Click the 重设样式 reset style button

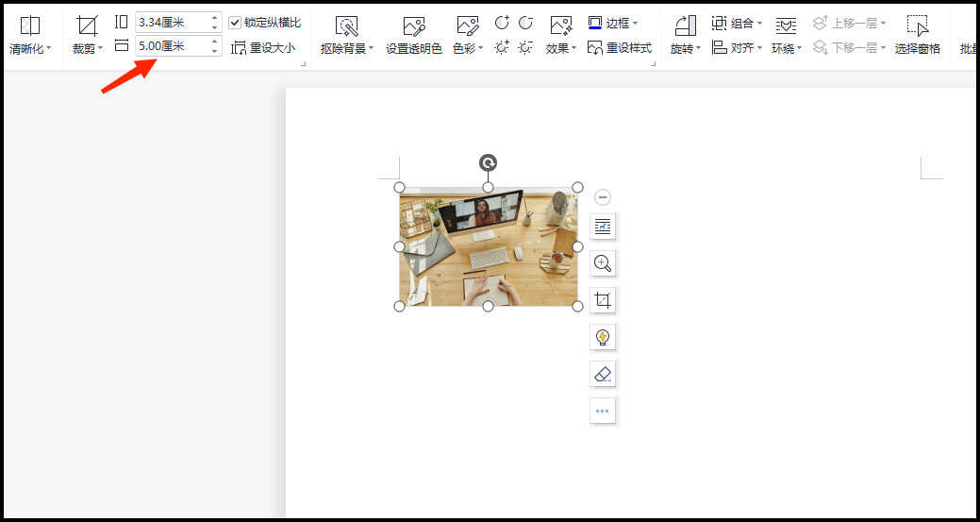620,48
